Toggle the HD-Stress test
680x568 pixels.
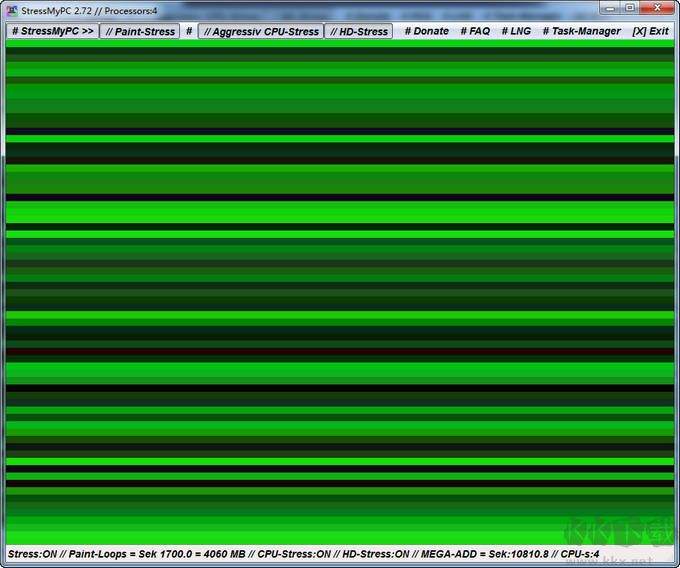click(358, 31)
